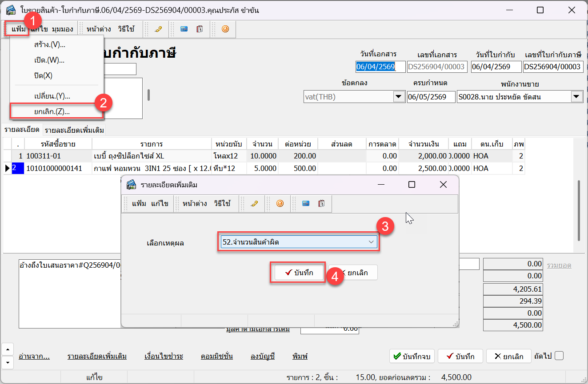Open the calendar notebook icon in main toolbar

200,29
